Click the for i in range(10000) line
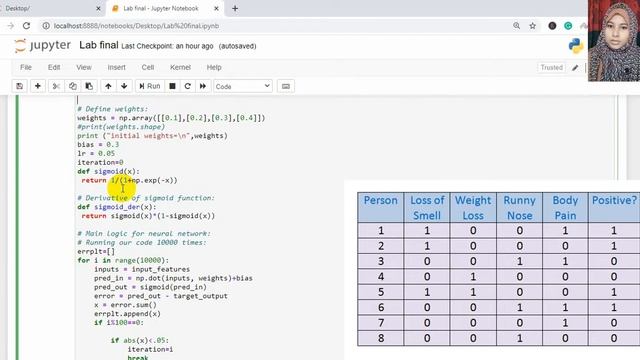Screen dimensions: 640x360 (123, 260)
